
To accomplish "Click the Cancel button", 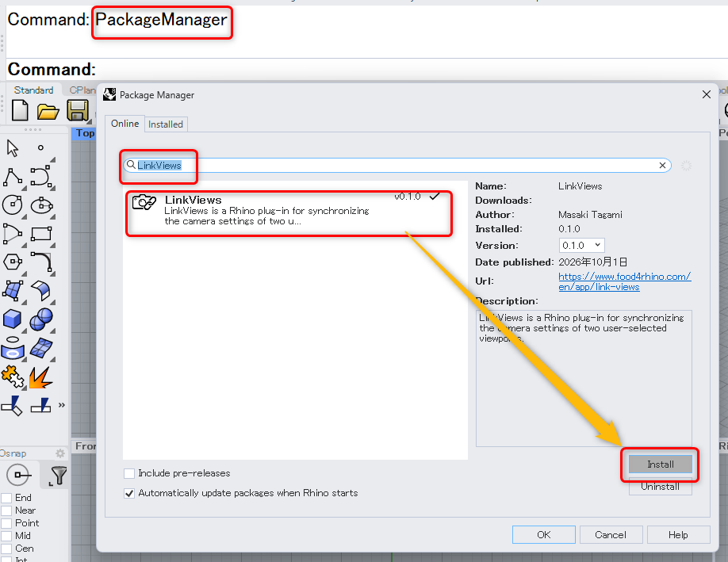I will [x=611, y=534].
